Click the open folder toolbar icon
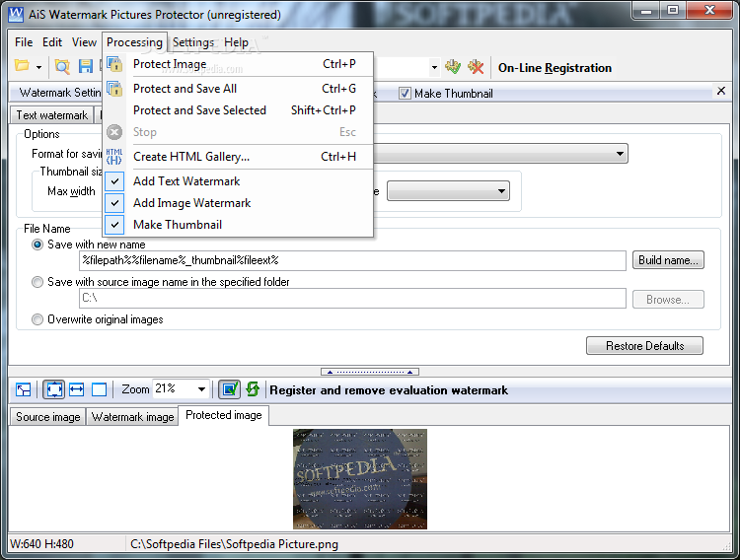 22,66
